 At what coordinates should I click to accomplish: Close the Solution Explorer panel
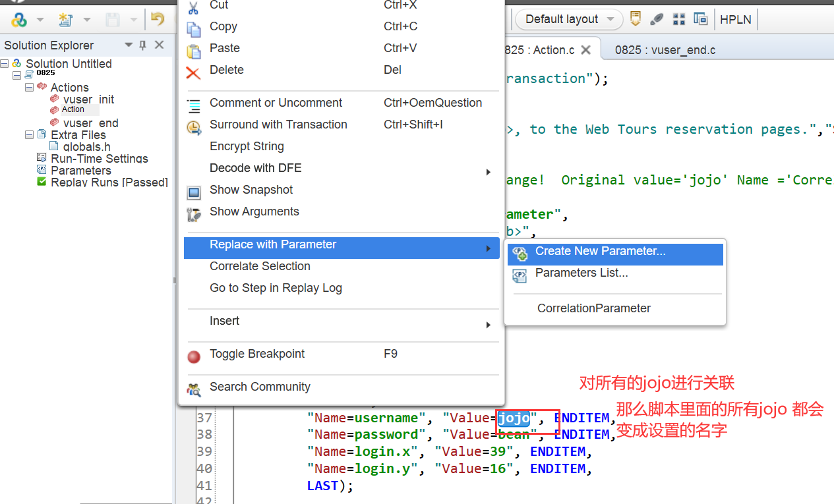point(159,45)
